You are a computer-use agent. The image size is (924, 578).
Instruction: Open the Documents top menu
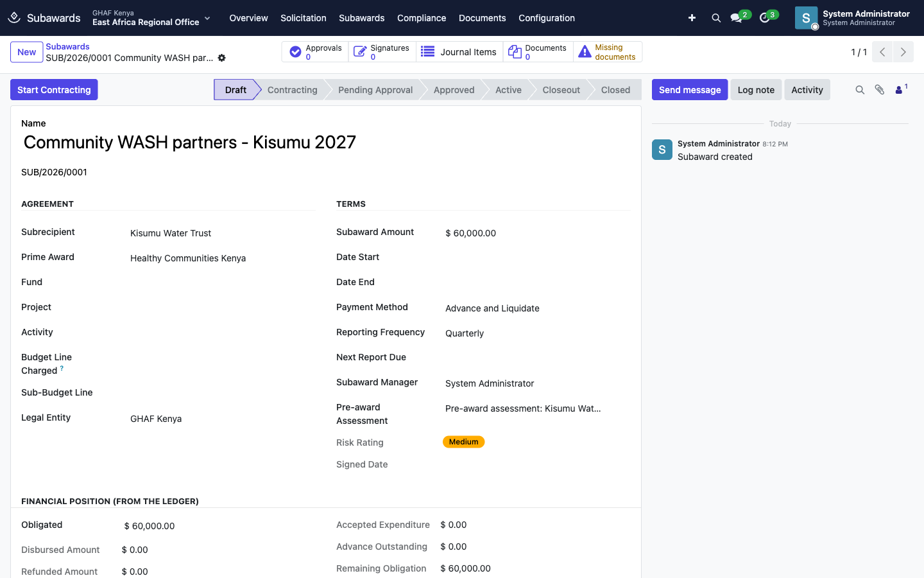pyautogui.click(x=483, y=18)
